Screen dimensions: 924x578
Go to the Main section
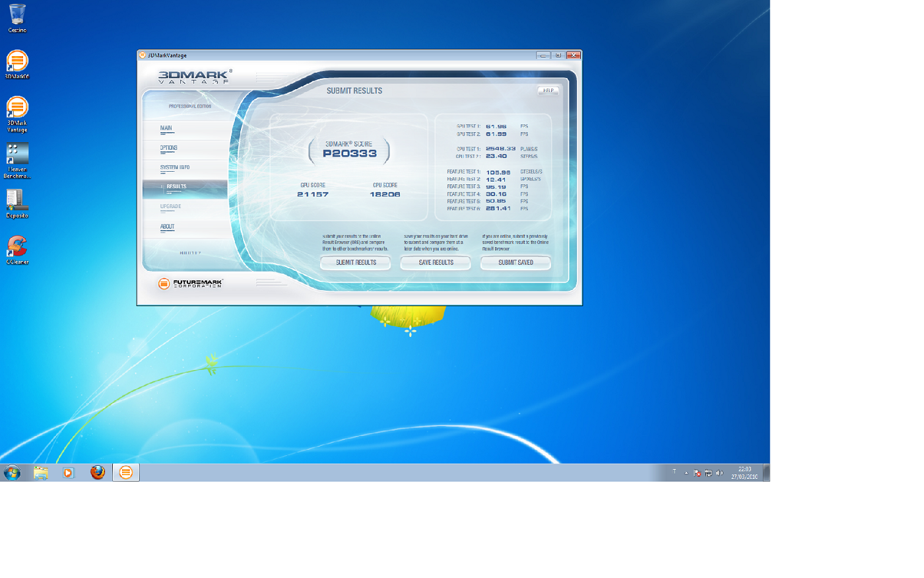click(166, 129)
